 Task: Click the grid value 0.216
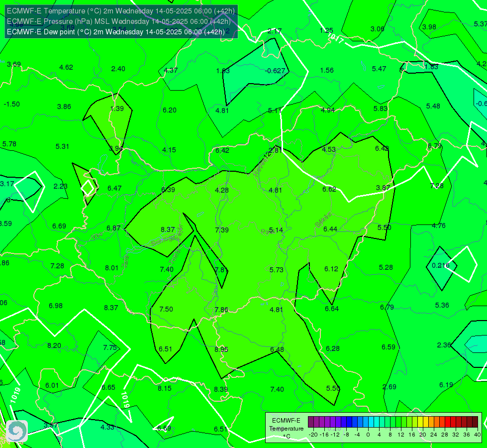point(440,265)
